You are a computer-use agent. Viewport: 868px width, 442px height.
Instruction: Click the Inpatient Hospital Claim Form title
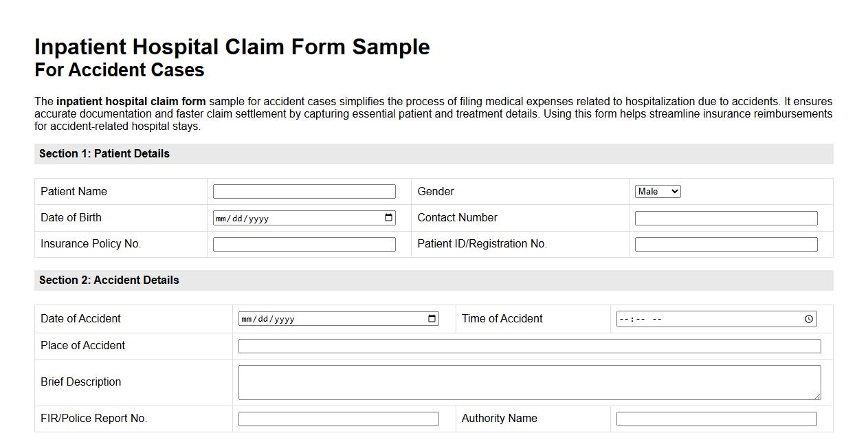(232, 47)
